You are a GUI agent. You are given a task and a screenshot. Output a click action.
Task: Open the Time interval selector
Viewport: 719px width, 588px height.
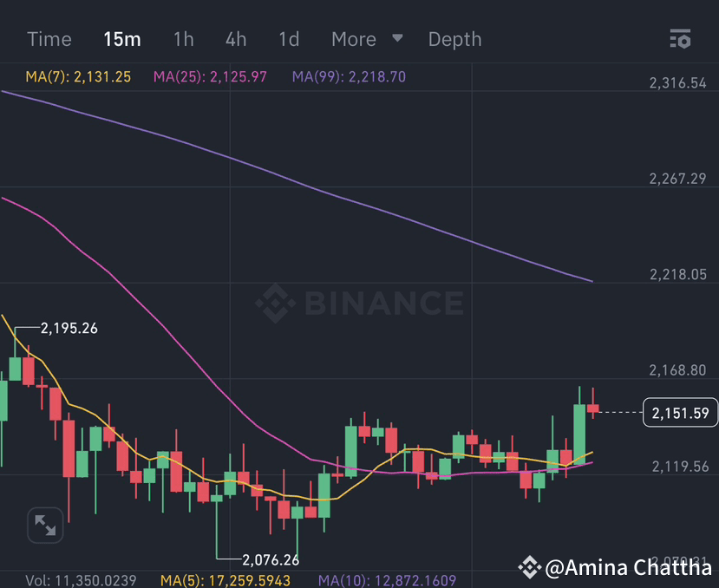(49, 39)
